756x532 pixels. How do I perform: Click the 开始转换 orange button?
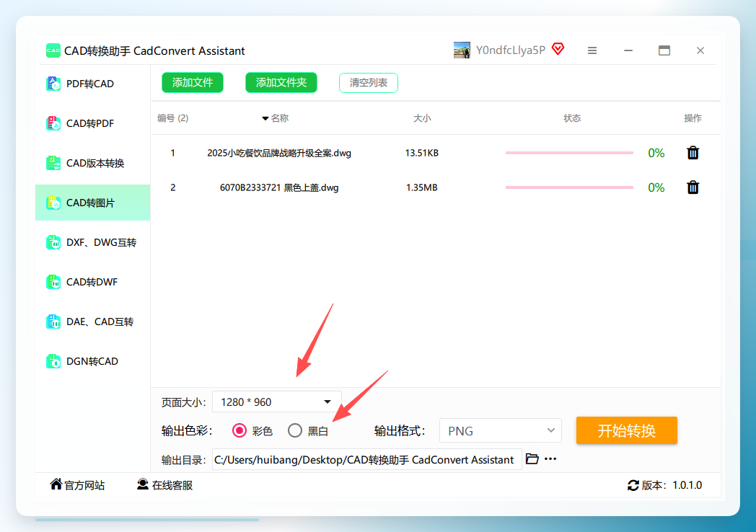(x=626, y=430)
